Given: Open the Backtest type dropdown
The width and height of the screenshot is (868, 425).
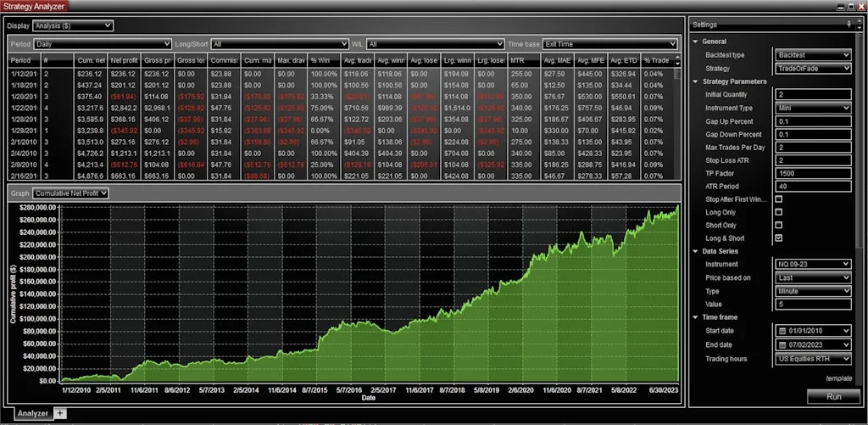Looking at the screenshot, I should click(x=813, y=55).
